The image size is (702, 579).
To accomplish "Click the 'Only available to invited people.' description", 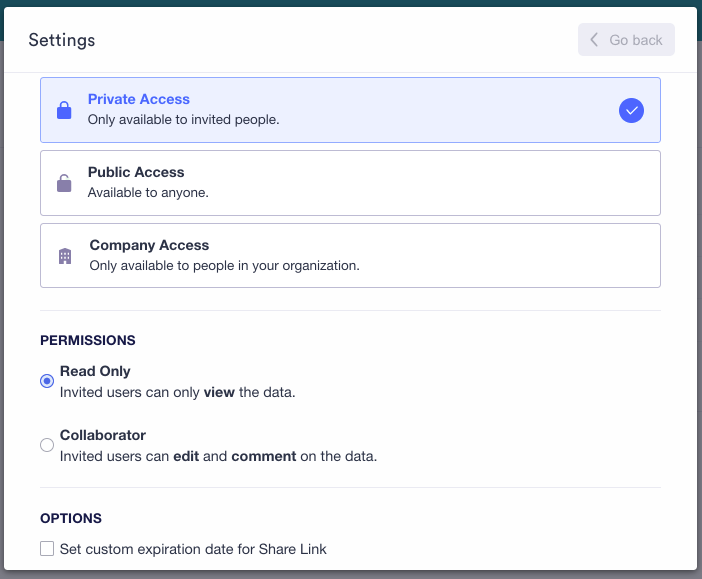I will pos(184,120).
